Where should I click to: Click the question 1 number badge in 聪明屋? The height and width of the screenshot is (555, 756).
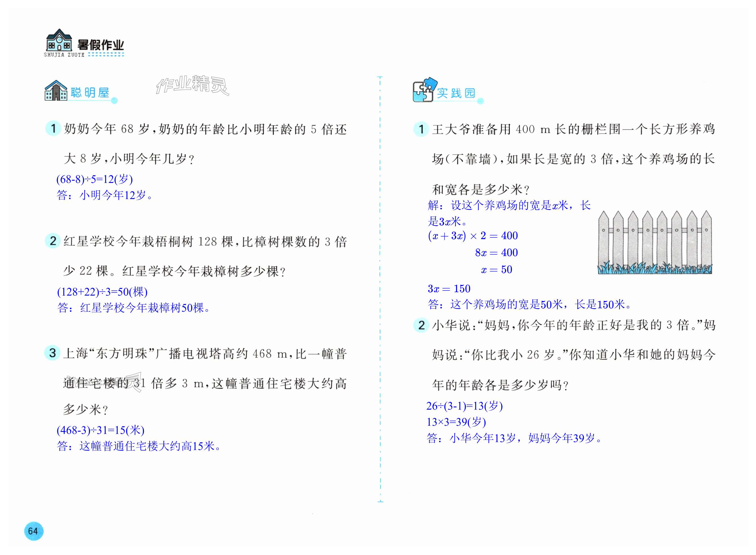coord(53,128)
